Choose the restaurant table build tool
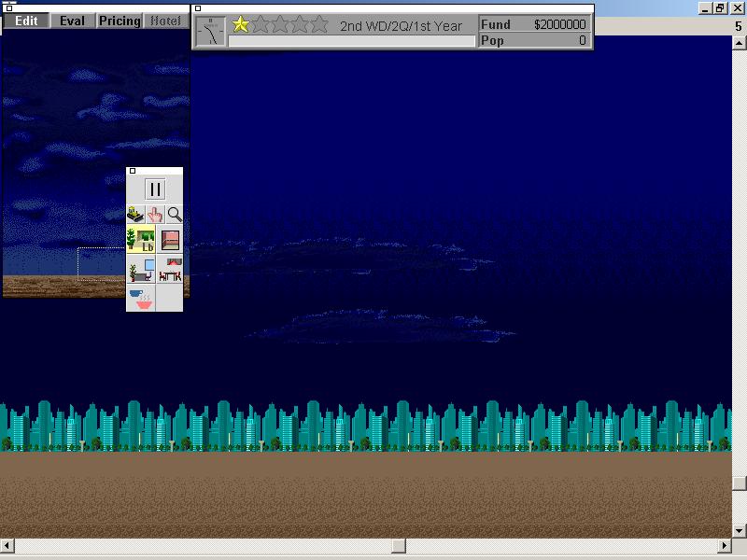747x560 pixels. (x=170, y=270)
